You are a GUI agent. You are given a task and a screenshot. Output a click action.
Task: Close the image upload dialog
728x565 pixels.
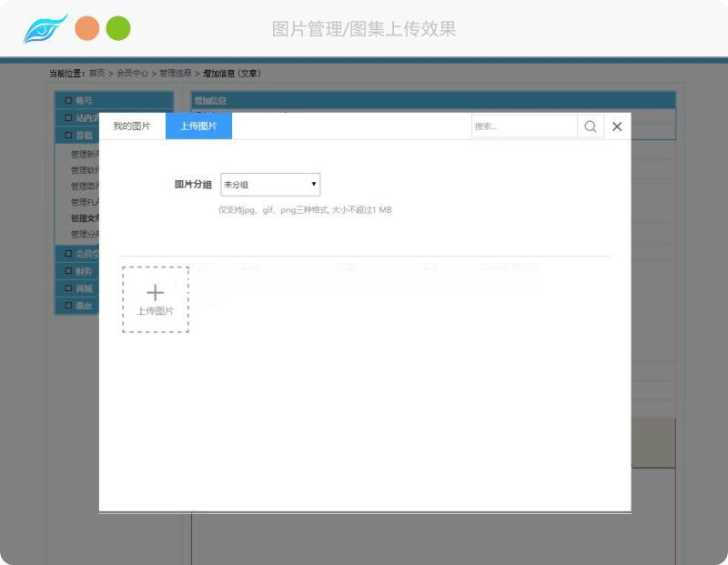617,126
